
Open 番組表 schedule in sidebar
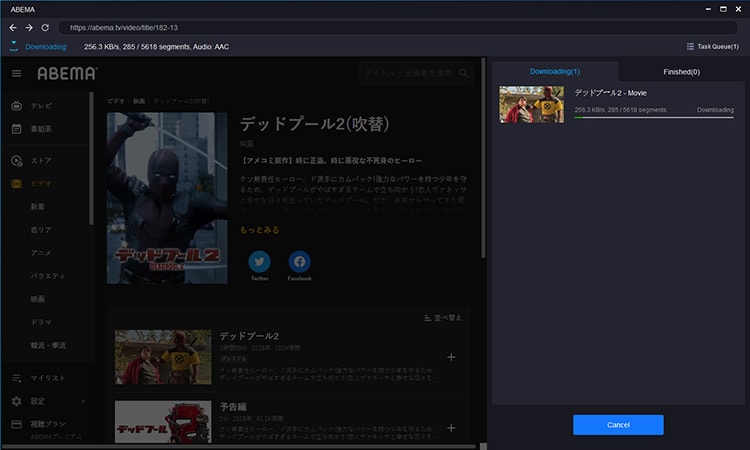(41, 129)
